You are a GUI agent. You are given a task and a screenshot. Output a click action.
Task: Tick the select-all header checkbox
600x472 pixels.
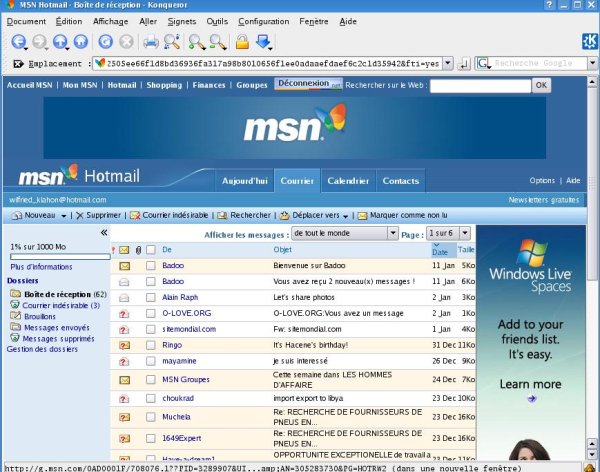[151, 250]
